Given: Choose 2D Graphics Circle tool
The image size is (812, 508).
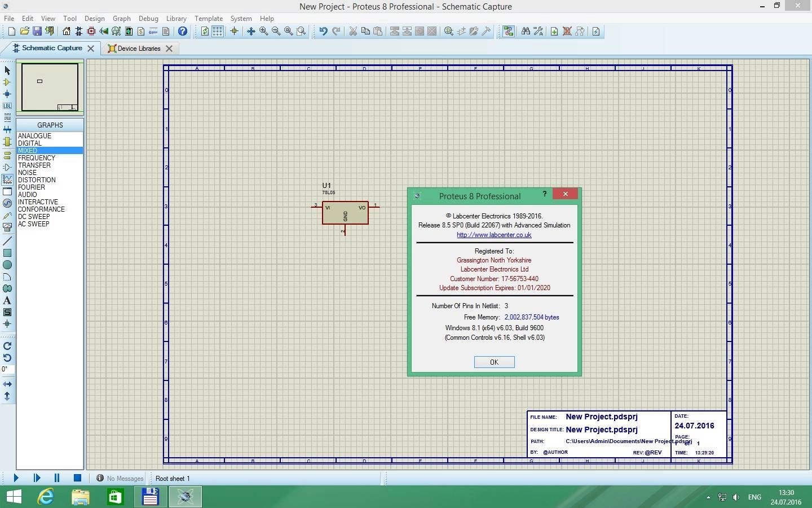Looking at the screenshot, I should (x=7, y=265).
